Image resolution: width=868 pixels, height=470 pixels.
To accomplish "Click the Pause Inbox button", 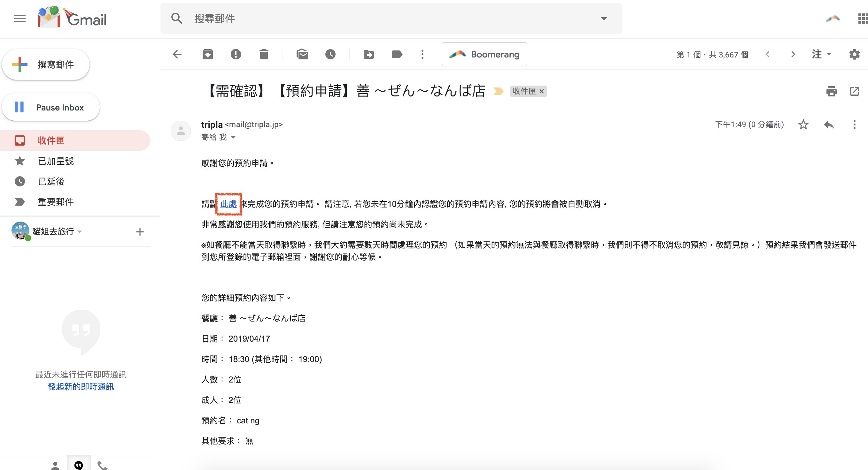I will pyautogui.click(x=51, y=107).
